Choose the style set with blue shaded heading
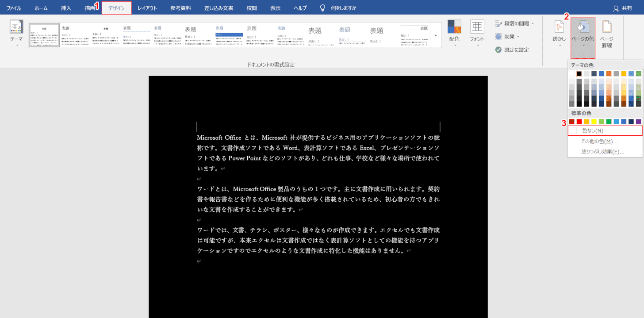 [x=229, y=35]
